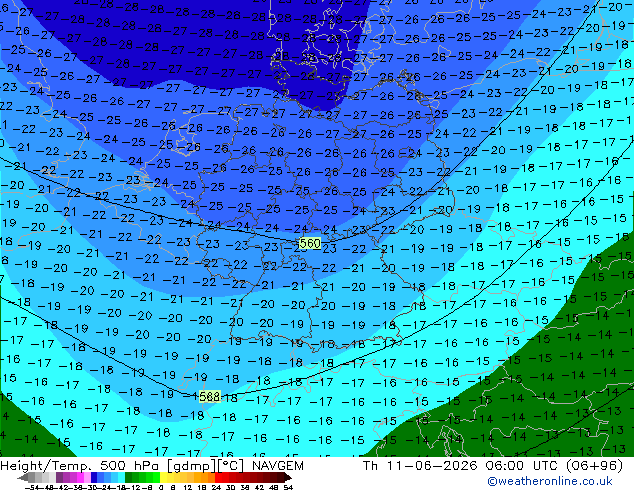Open the weatheronline.co.uk credit link

click(550, 481)
